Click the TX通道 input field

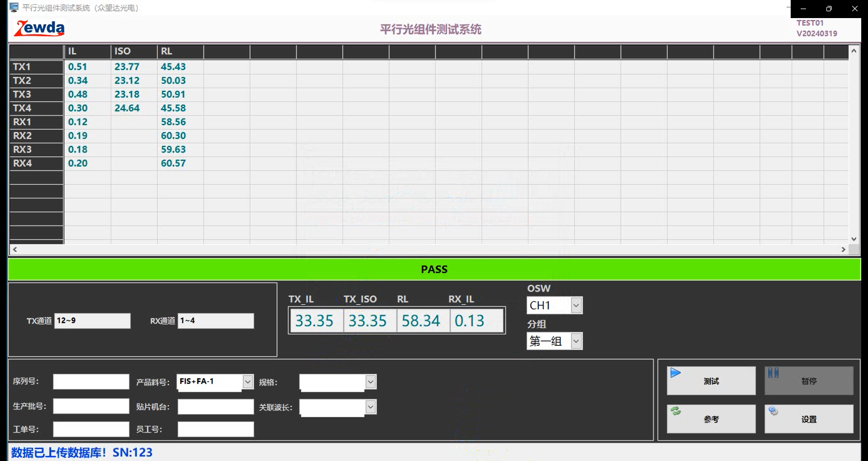[92, 321]
